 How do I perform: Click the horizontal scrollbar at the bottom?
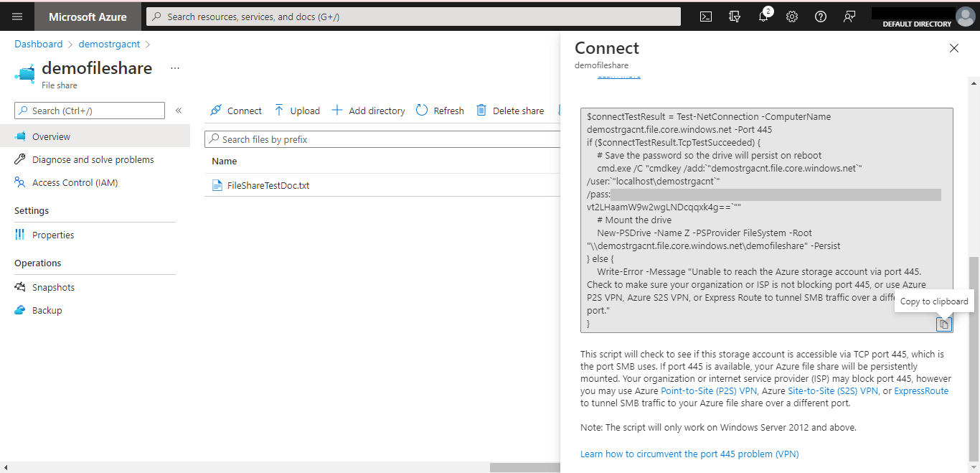click(525, 467)
